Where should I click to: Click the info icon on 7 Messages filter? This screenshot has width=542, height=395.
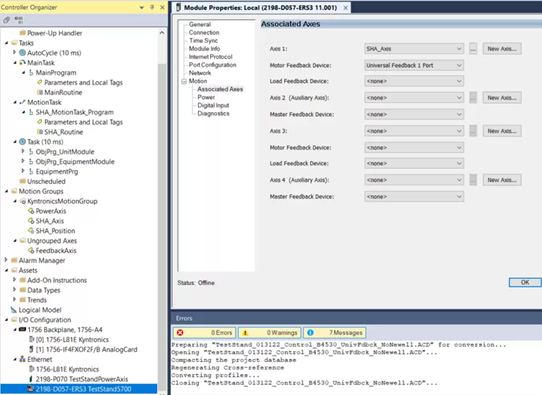pyautogui.click(x=310, y=332)
